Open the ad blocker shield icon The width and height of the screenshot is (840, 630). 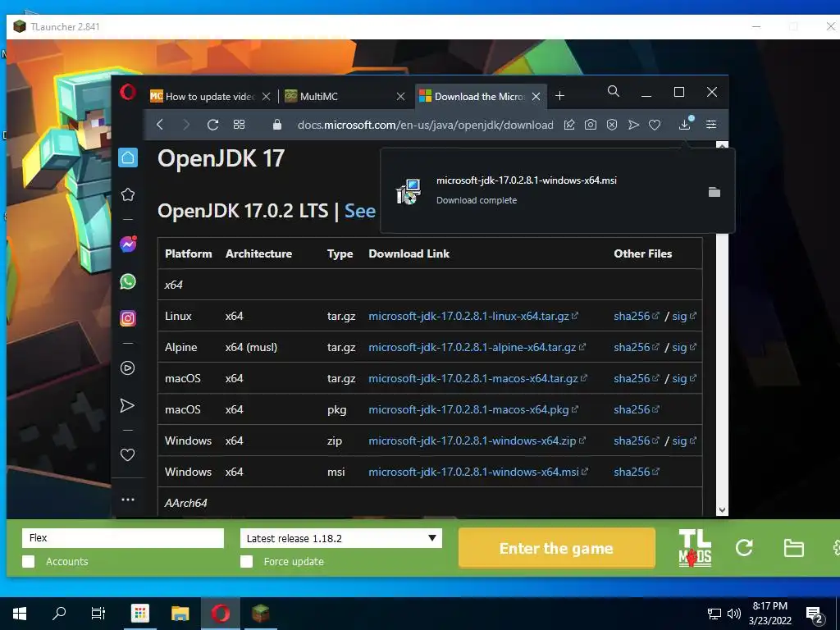[612, 125]
